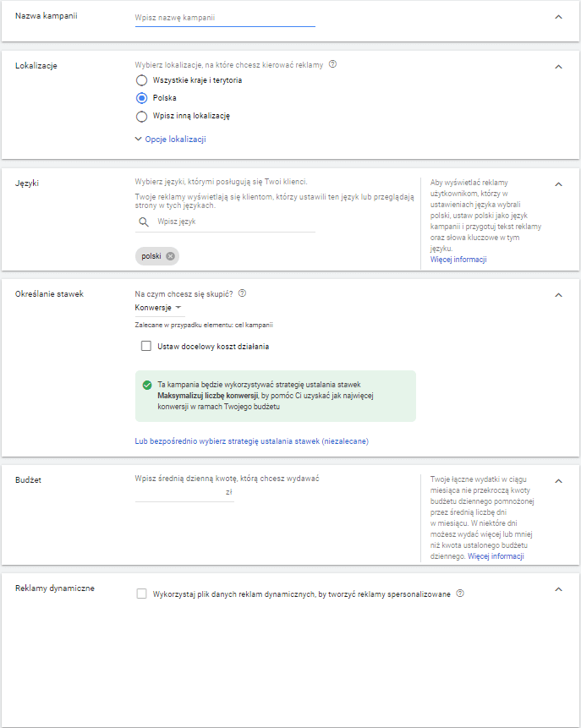The image size is (581, 728).
Task: Collapse the 'Lokalizacje' panel
Action: [x=558, y=66]
